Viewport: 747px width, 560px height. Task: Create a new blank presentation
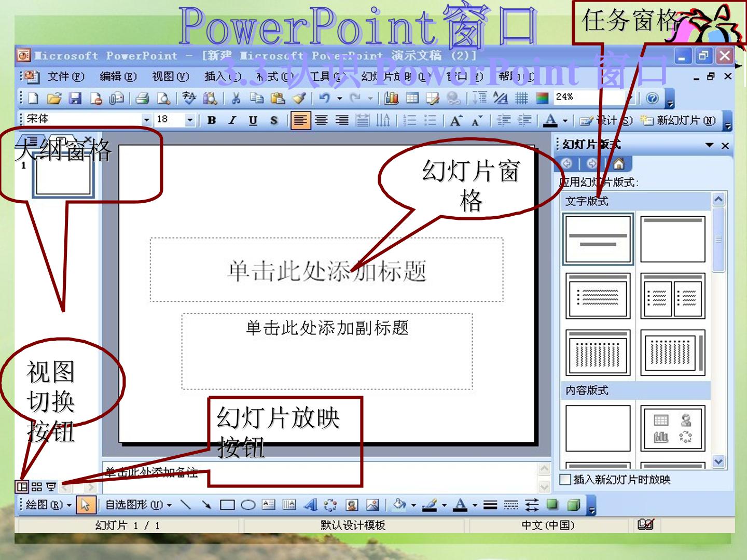pyautogui.click(x=33, y=98)
